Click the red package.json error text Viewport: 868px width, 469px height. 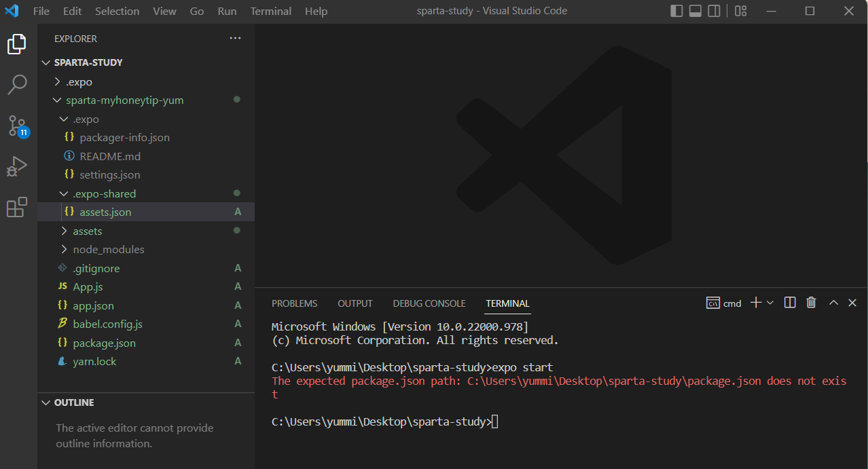pos(559,388)
